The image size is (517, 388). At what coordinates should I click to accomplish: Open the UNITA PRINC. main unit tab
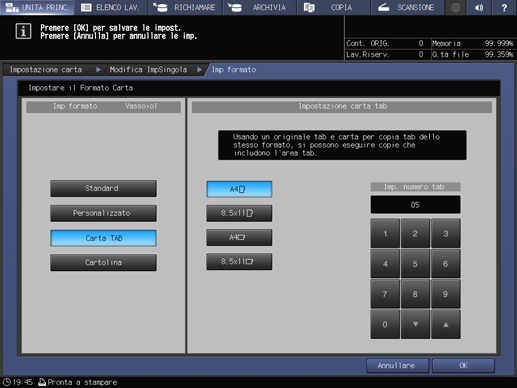click(x=37, y=7)
